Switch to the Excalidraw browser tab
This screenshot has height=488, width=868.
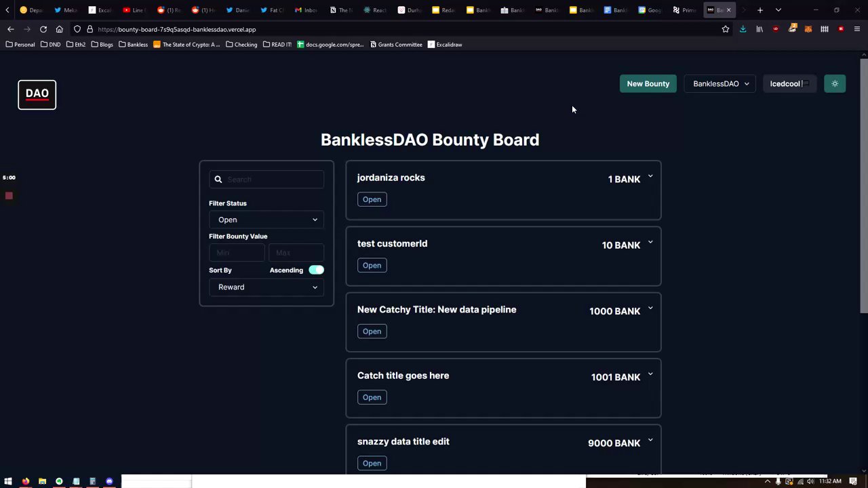click(100, 10)
